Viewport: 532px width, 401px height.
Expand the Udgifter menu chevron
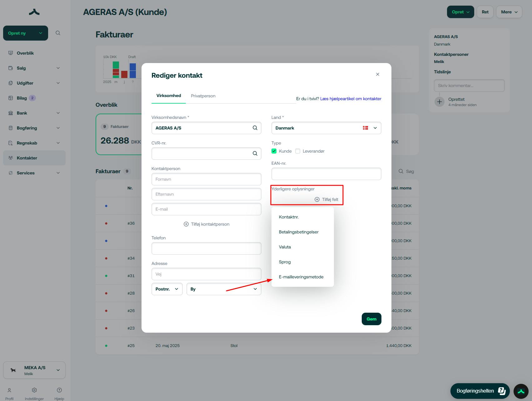(58, 83)
